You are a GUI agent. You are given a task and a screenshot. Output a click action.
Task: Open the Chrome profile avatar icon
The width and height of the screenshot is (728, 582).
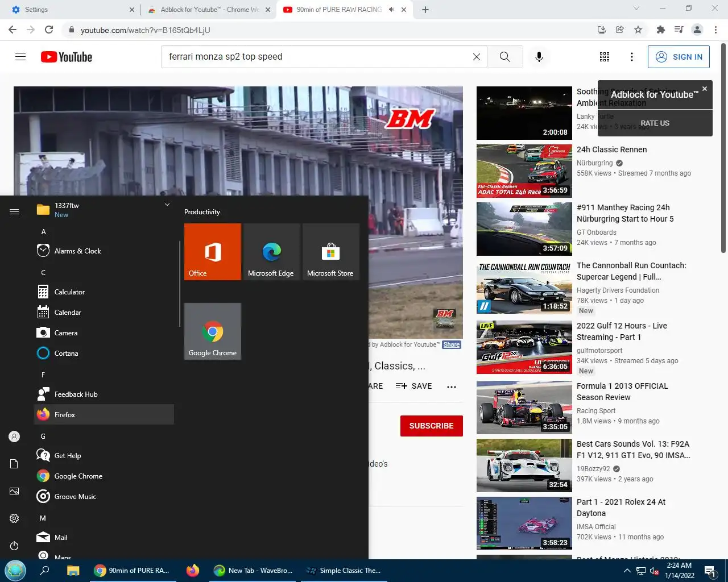pos(697,30)
